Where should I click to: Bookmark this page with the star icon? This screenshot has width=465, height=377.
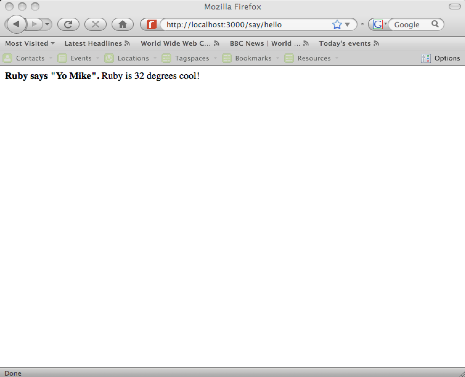click(337, 24)
